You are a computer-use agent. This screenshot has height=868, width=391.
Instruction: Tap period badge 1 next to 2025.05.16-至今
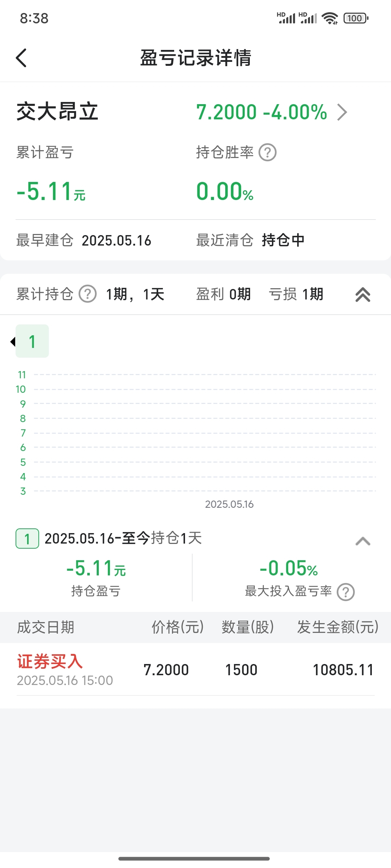[x=27, y=539]
